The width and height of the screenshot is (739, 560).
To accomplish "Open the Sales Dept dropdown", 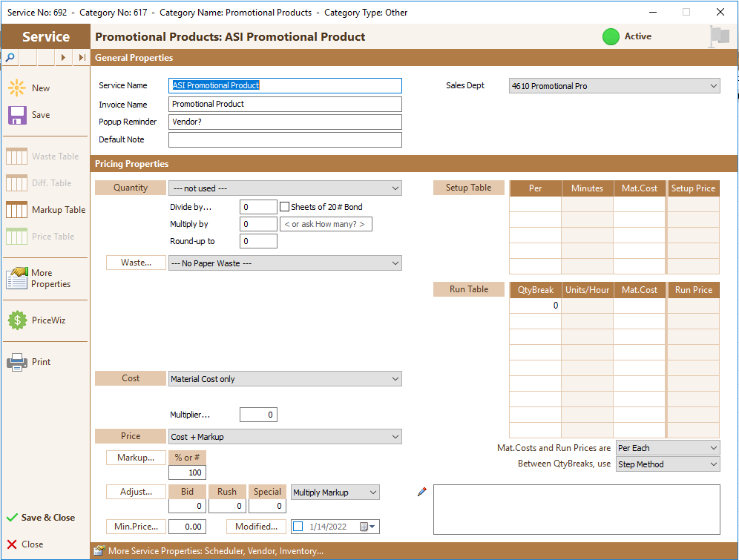I will tap(614, 86).
